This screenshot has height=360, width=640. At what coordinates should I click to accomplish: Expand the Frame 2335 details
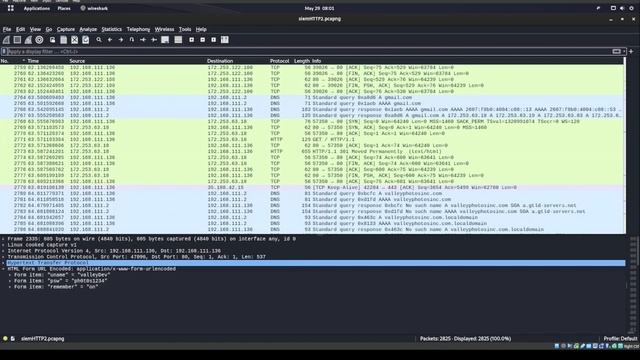(3, 239)
